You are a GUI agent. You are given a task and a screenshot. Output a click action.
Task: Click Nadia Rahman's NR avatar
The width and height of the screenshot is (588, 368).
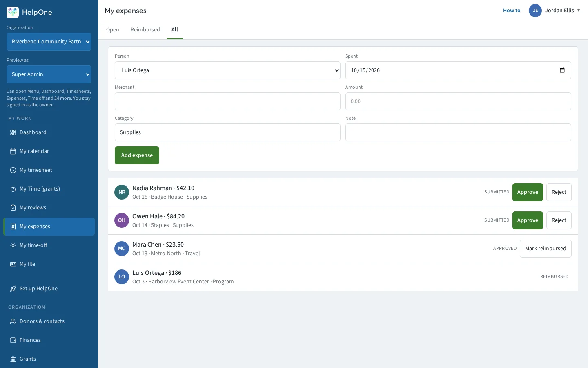(x=122, y=192)
